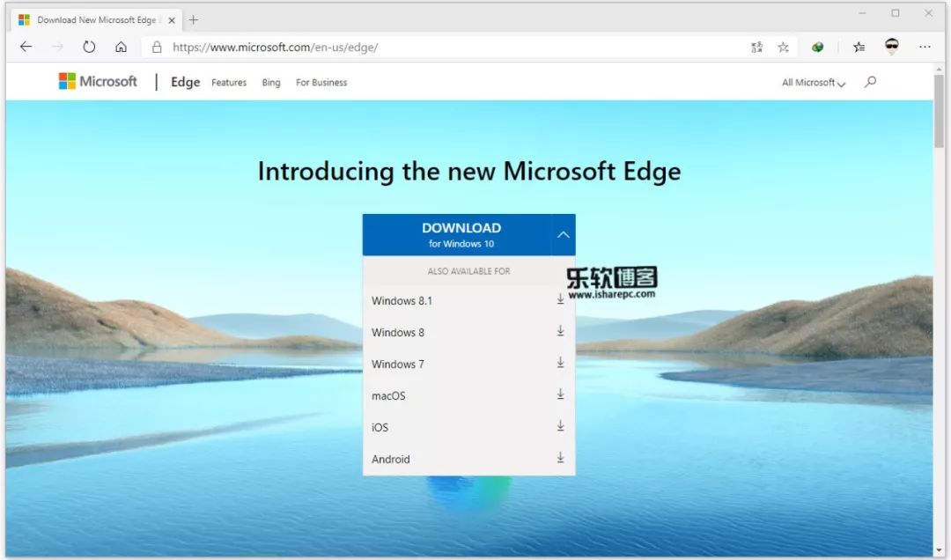This screenshot has height=560, width=951.
Task: Go back to the previous page
Action: tap(26, 47)
